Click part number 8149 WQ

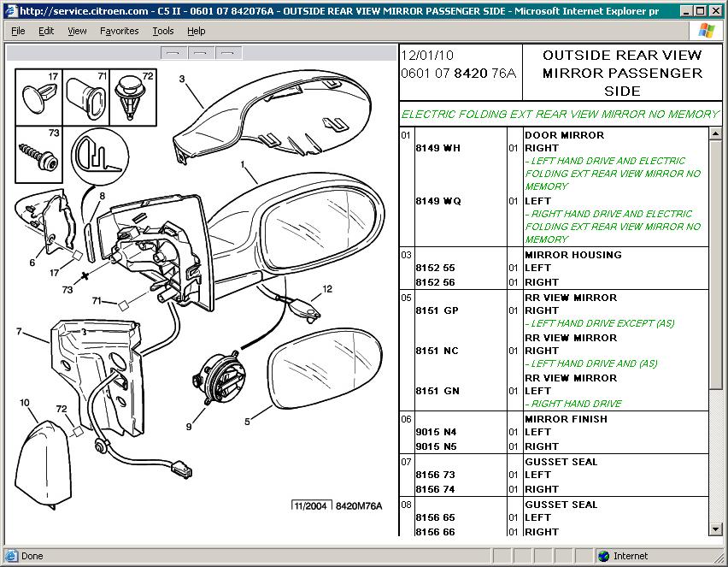(x=437, y=201)
